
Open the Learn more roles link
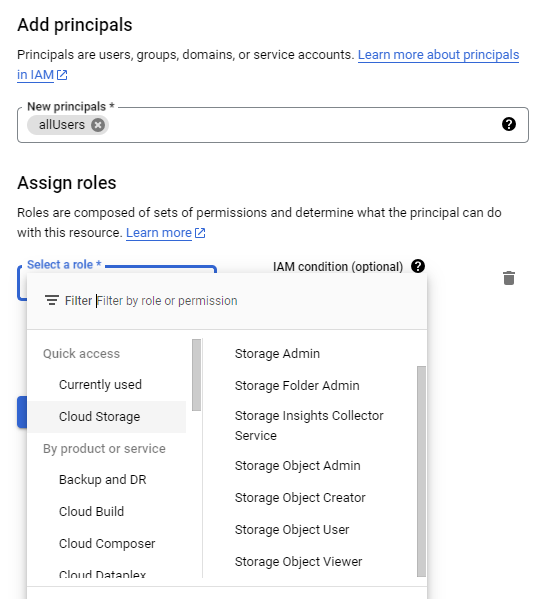pos(159,233)
